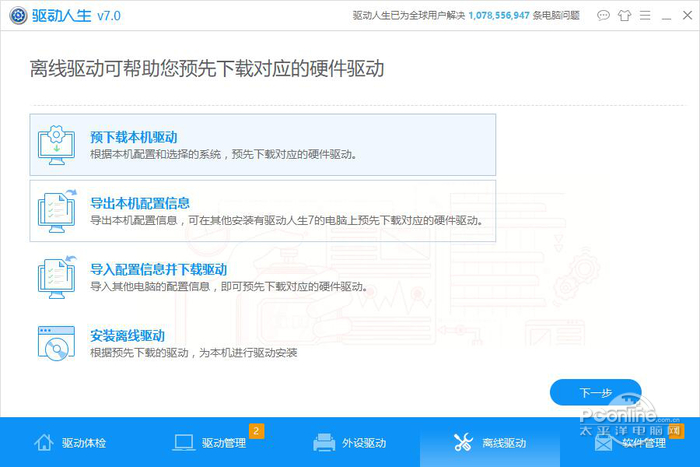Click the 导入配置信息并下载驱动 import icon

[56, 277]
